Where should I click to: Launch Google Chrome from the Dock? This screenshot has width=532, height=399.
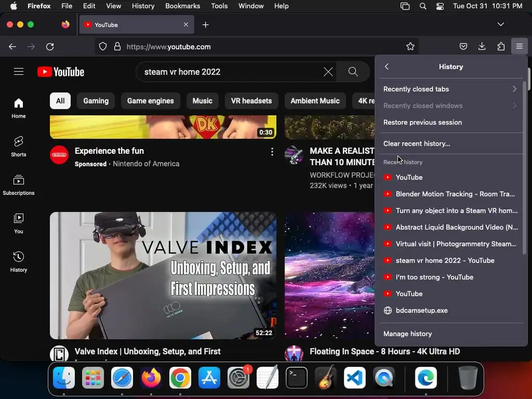pos(180,378)
